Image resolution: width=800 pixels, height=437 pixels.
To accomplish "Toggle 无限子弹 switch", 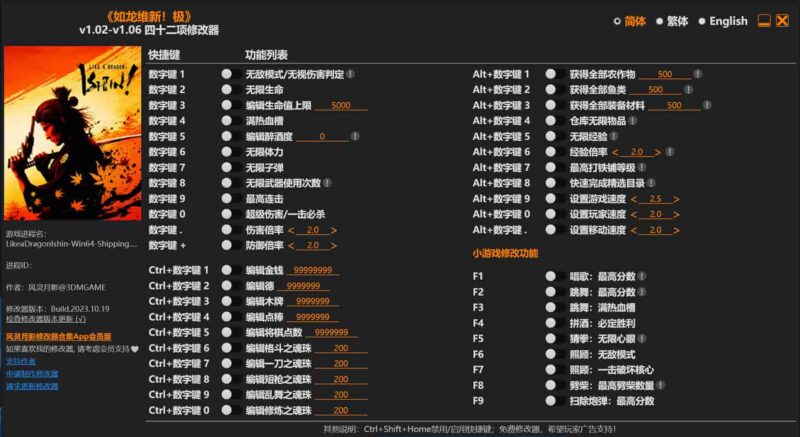I will click(231, 167).
